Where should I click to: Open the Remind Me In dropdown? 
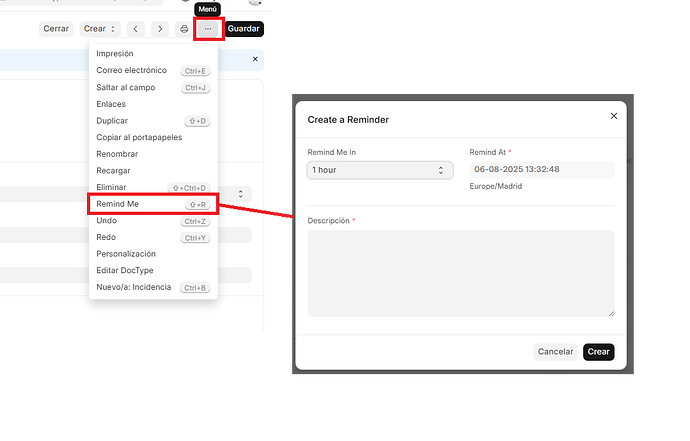tap(380, 170)
